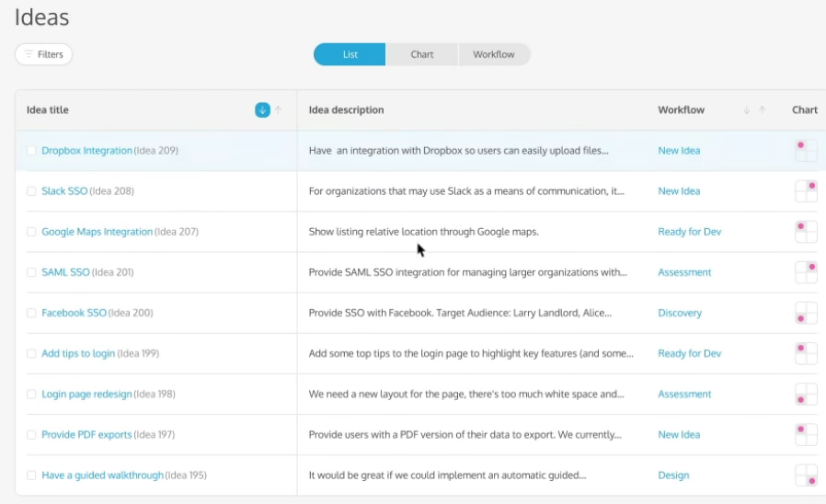Open chart thumbnail for Login page redesign
826x504 pixels.
pyautogui.click(x=806, y=394)
